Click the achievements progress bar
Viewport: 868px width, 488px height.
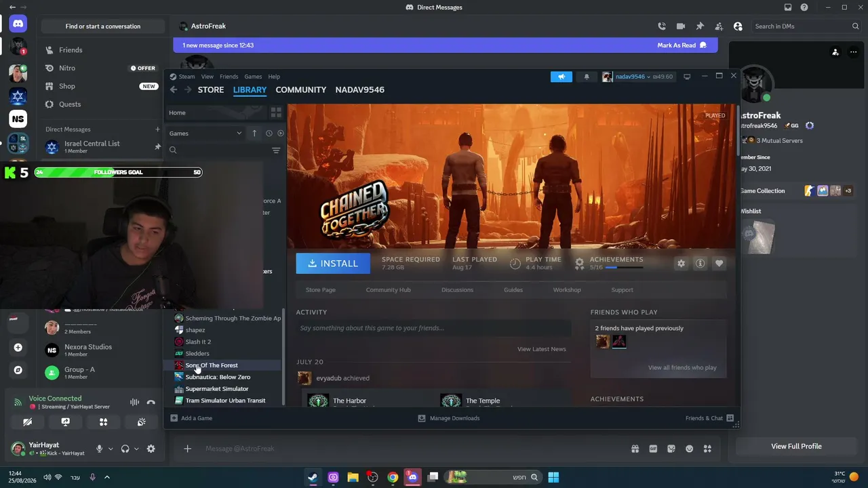[624, 268]
